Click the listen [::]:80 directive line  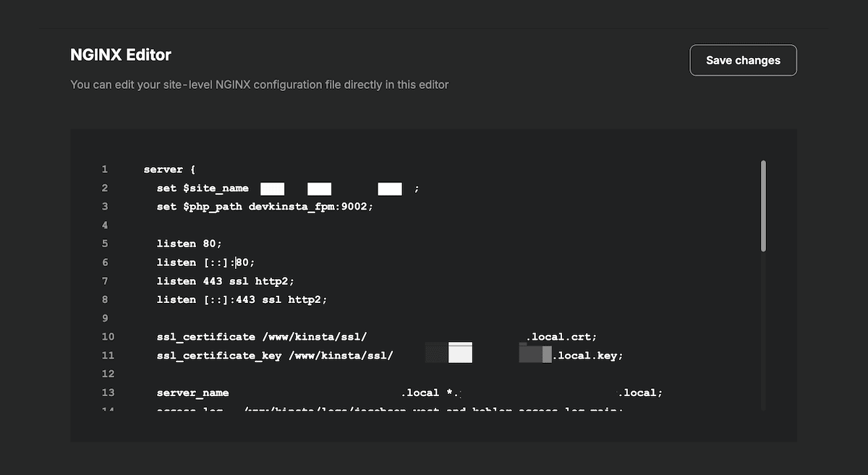205,262
